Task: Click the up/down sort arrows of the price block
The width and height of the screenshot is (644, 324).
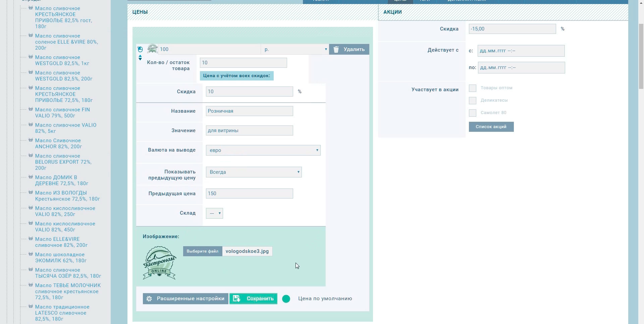Action: pos(140,58)
